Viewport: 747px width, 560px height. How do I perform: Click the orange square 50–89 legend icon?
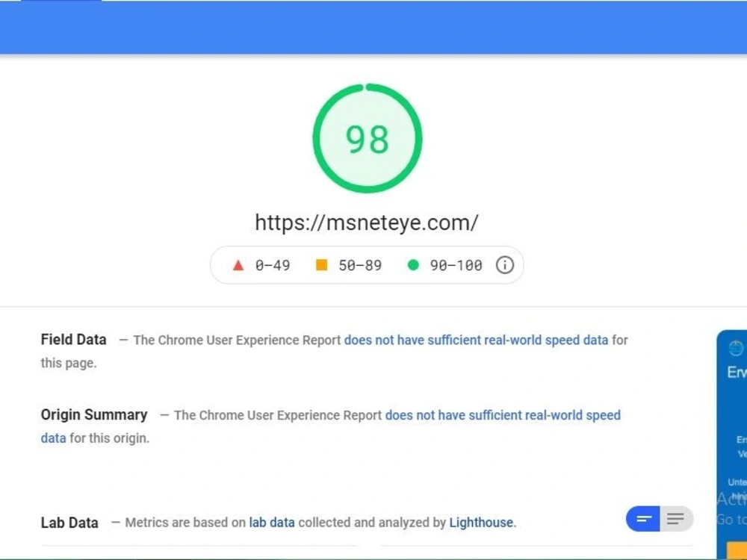(321, 265)
